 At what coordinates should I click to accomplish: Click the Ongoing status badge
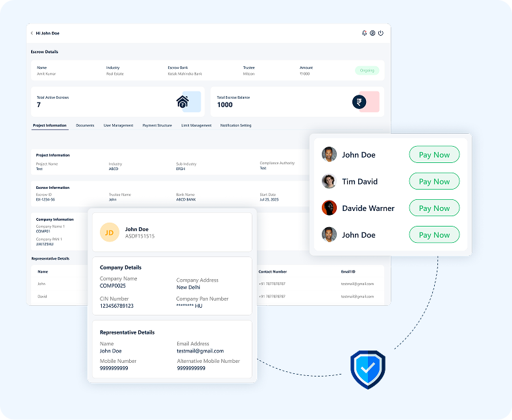coord(367,71)
